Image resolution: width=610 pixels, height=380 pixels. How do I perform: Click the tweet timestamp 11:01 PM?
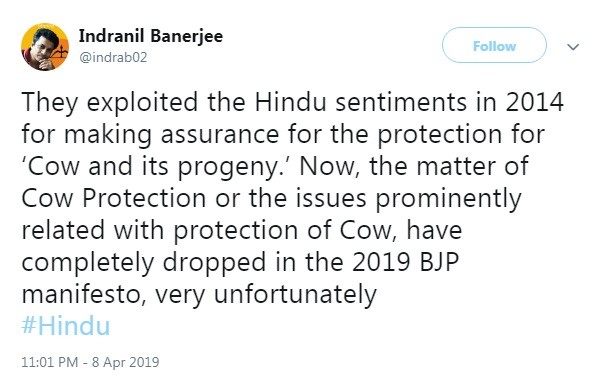tap(50, 362)
